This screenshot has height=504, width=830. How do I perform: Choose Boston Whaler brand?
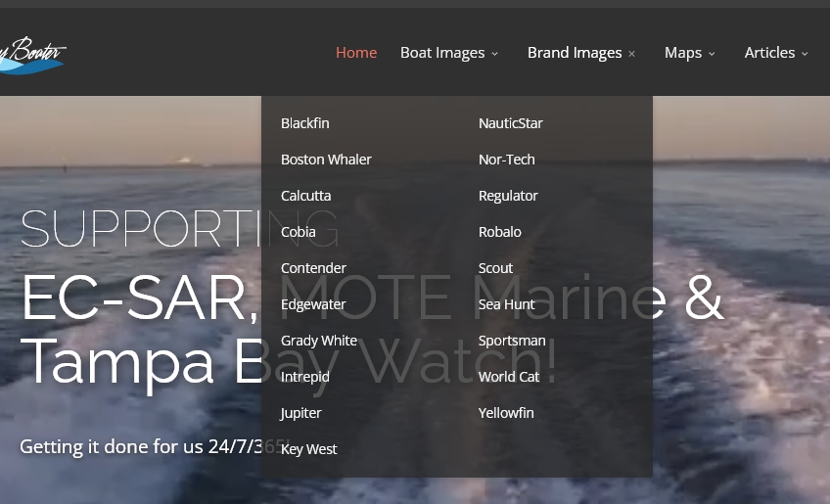pyautogui.click(x=326, y=160)
